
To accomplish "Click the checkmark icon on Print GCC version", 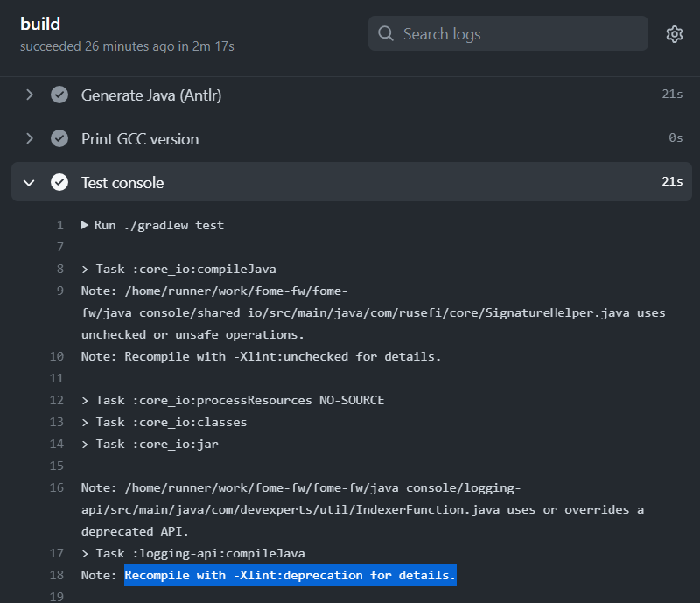I will 59,138.
